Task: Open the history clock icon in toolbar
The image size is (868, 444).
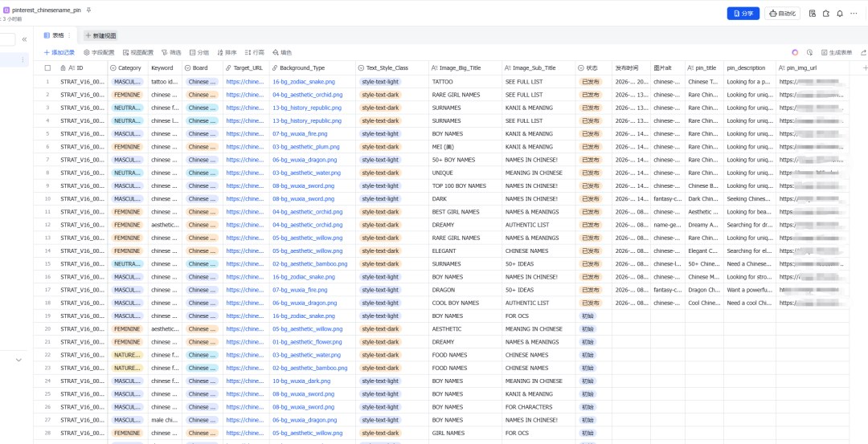Action: 809,52
